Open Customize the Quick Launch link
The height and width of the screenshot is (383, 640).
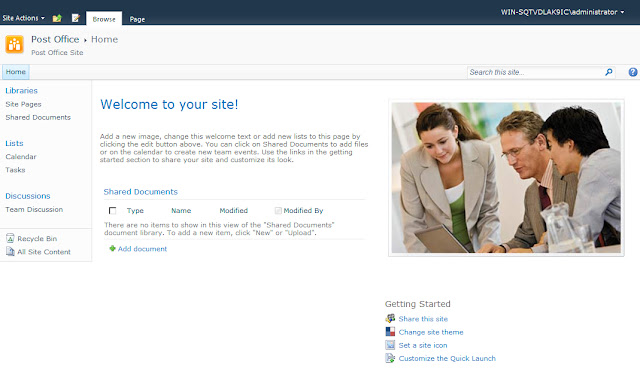pyautogui.click(x=447, y=359)
